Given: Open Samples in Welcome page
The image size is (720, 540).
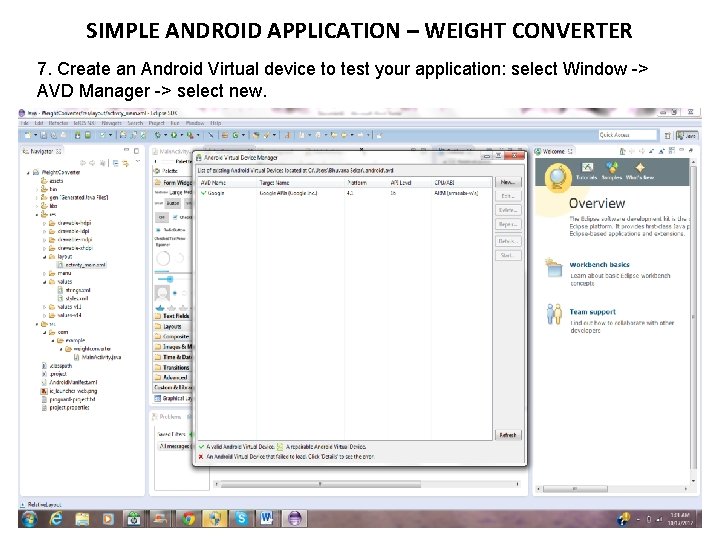Looking at the screenshot, I should pos(612,171).
